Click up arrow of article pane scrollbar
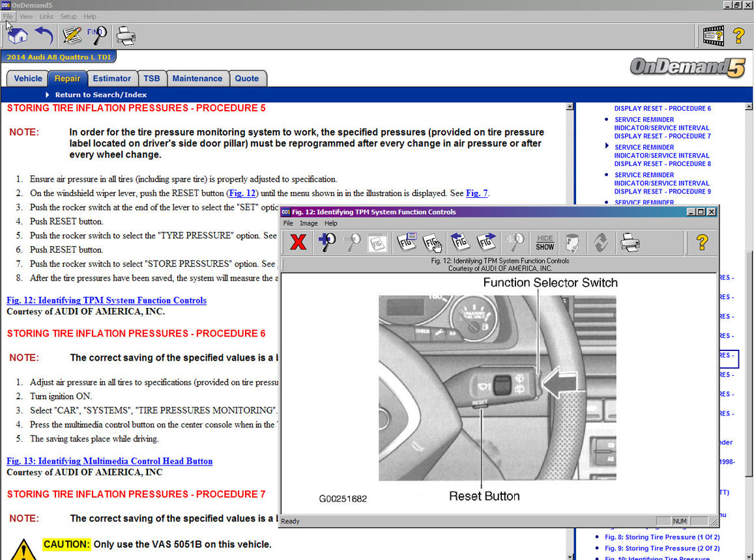The image size is (754, 560). click(570, 107)
